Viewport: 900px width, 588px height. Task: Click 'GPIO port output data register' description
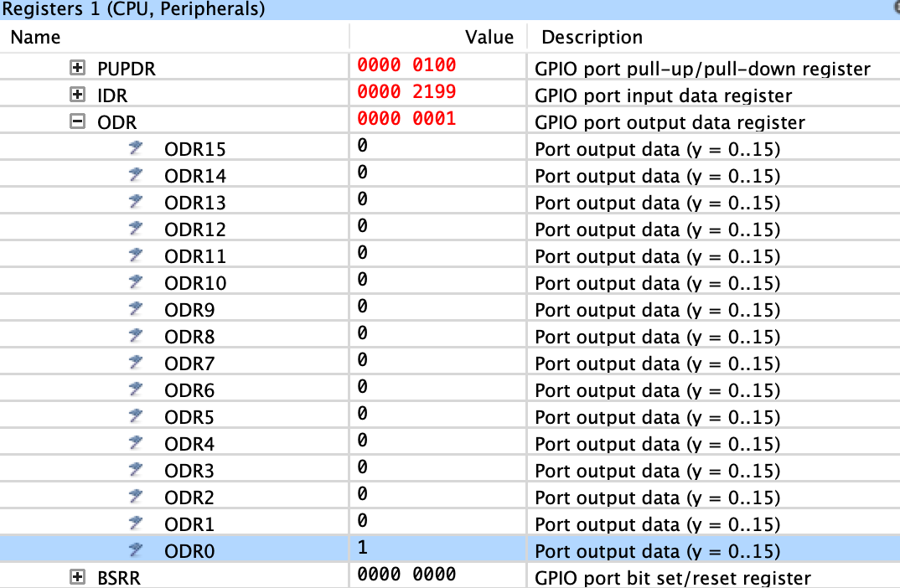pos(670,123)
